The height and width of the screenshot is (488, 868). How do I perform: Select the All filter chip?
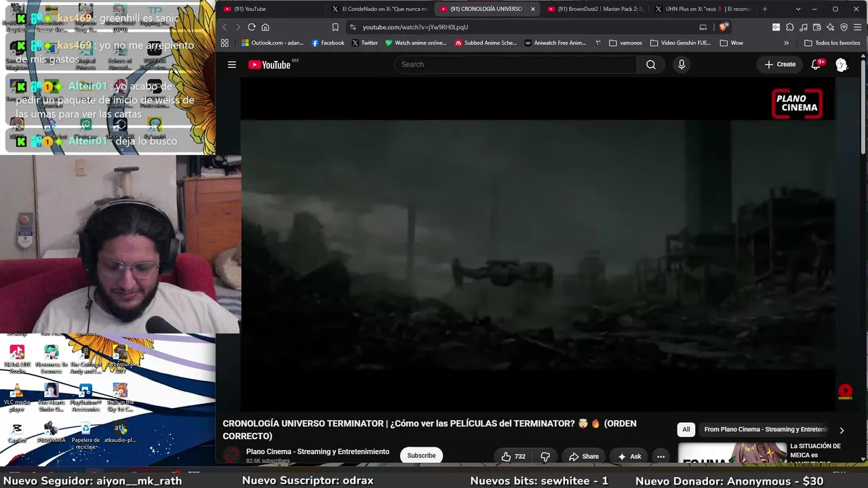tap(686, 430)
